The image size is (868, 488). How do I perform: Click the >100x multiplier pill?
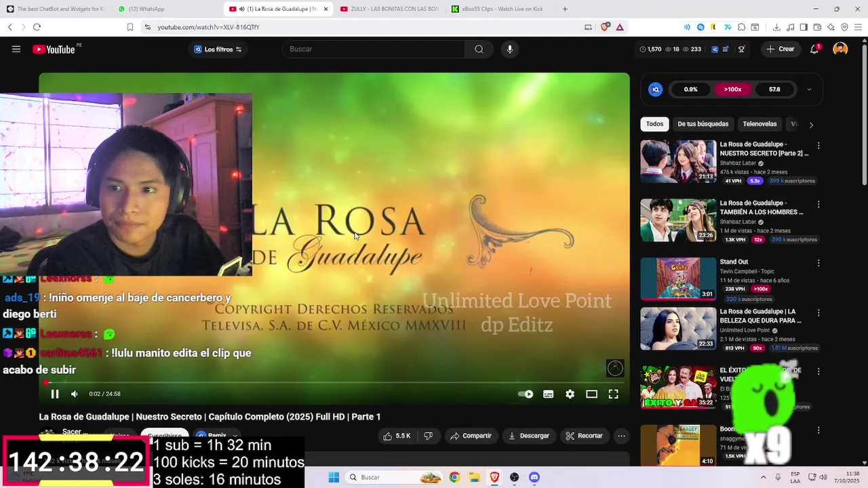732,89
